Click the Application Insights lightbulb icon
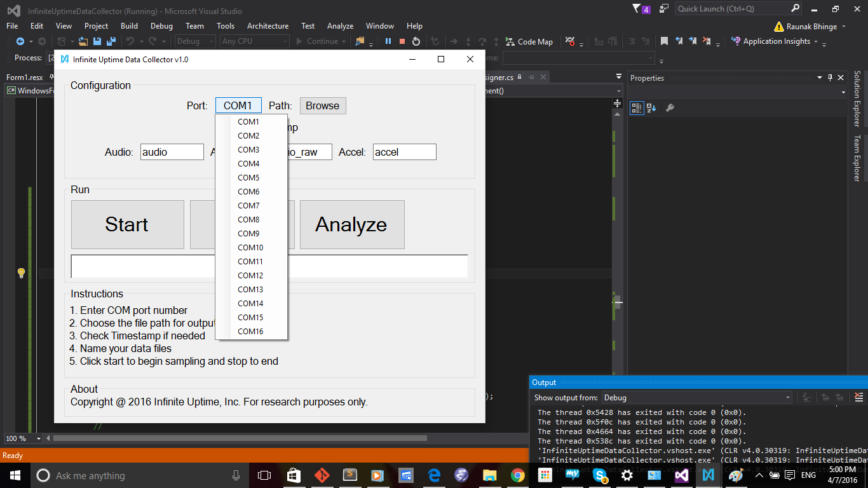This screenshot has width=868, height=488. 736,41
